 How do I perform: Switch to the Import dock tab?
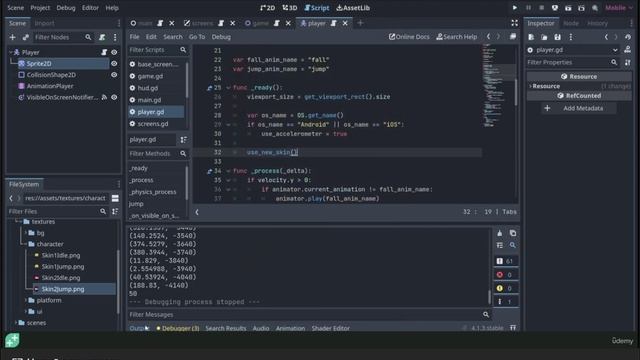click(x=44, y=23)
